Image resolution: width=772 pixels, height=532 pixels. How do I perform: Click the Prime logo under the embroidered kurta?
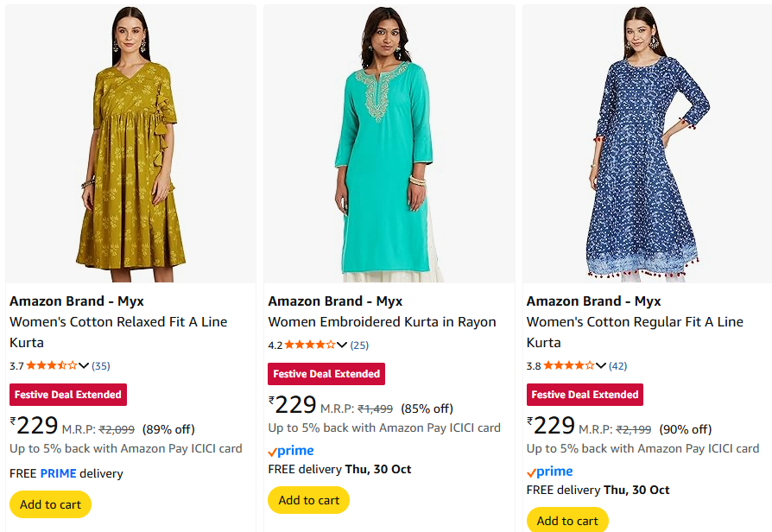291,451
